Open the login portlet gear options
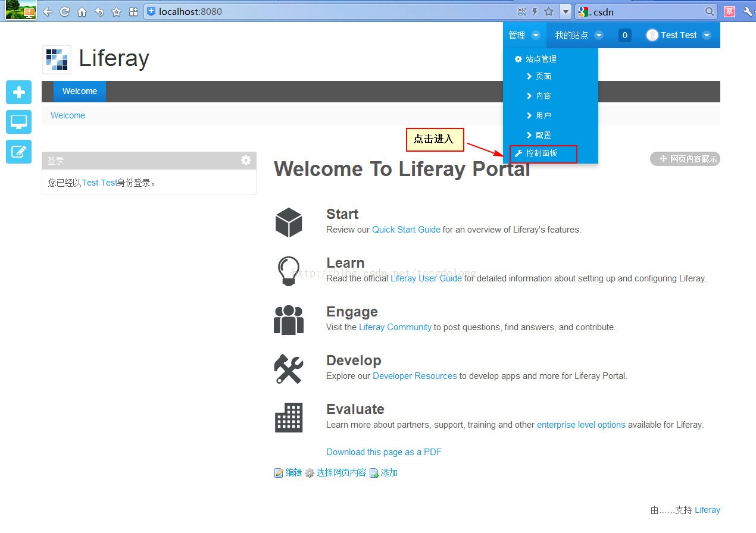This screenshot has height=533, width=756. point(246,160)
